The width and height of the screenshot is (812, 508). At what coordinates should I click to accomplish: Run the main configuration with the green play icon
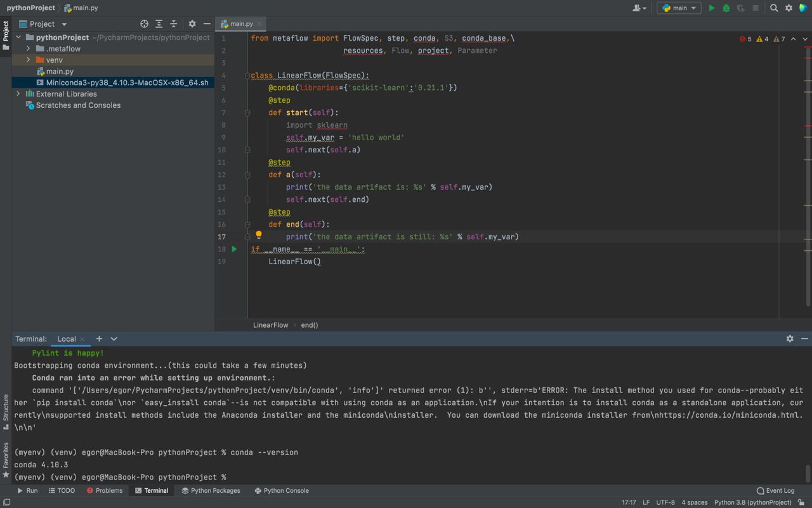(710, 8)
